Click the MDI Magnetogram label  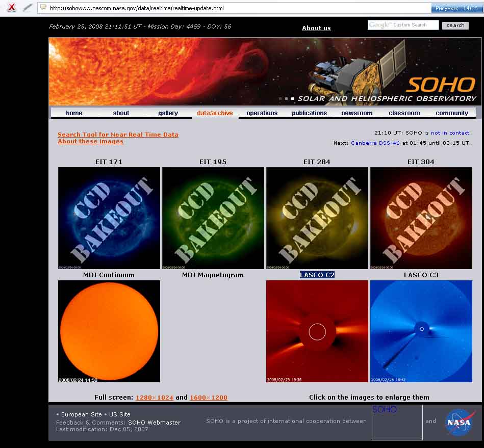click(x=213, y=275)
